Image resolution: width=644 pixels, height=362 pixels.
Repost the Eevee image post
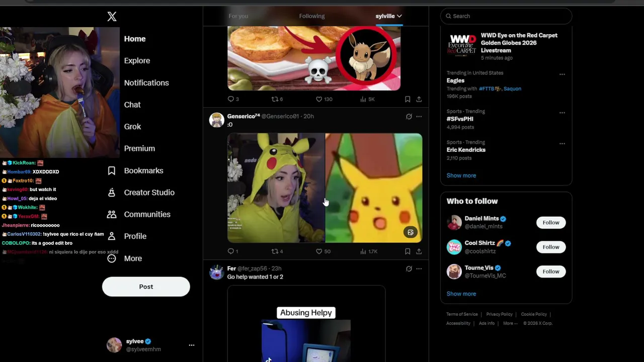pos(275,99)
